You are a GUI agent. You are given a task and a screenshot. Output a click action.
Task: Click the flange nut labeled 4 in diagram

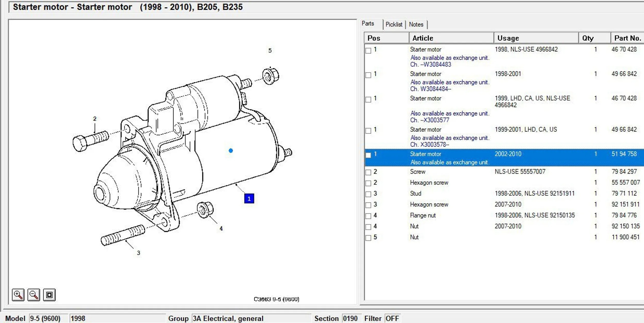tap(205, 210)
